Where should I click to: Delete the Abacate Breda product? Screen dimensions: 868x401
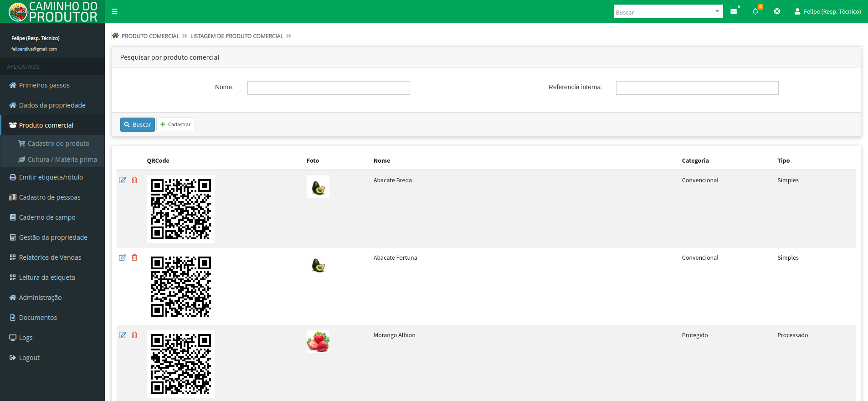click(x=134, y=180)
